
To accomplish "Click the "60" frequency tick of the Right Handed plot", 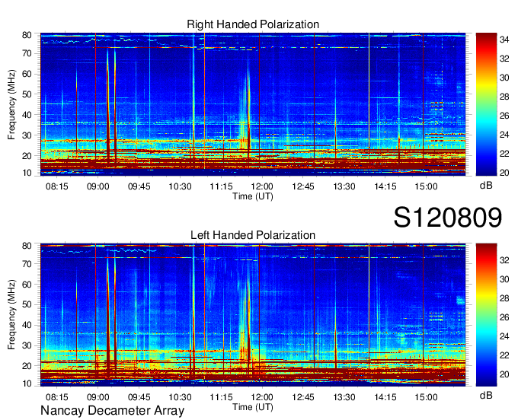I will click(27, 74).
